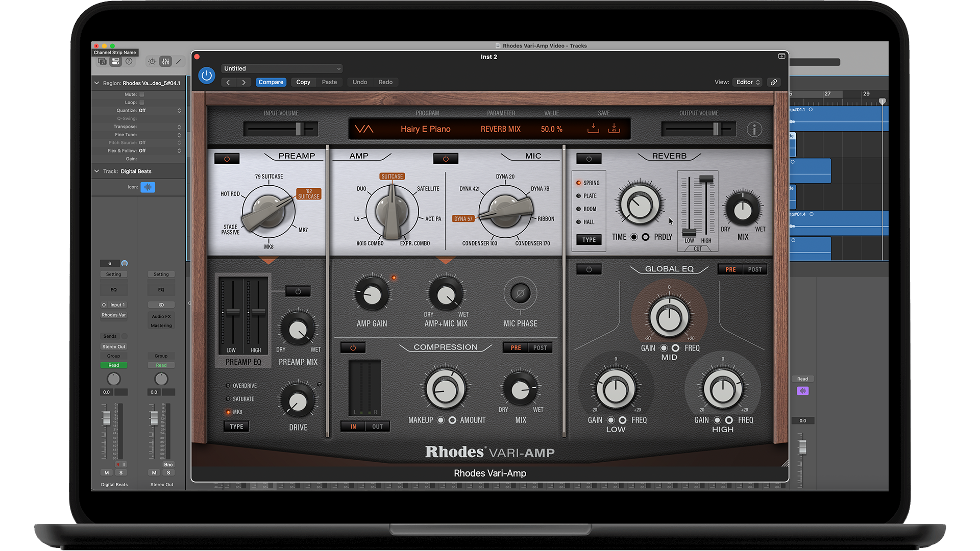980x551 pixels.
Task: Toggle the Preamp section power button
Action: (227, 159)
